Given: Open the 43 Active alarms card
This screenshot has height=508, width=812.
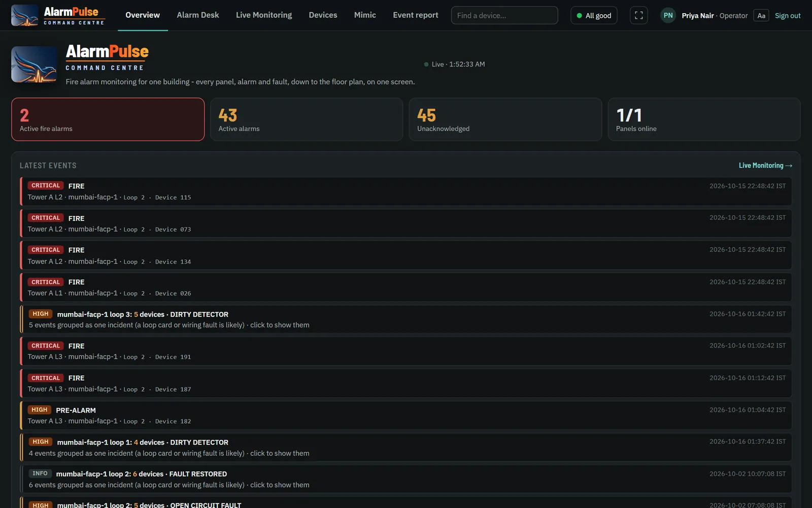Looking at the screenshot, I should pyautogui.click(x=307, y=119).
